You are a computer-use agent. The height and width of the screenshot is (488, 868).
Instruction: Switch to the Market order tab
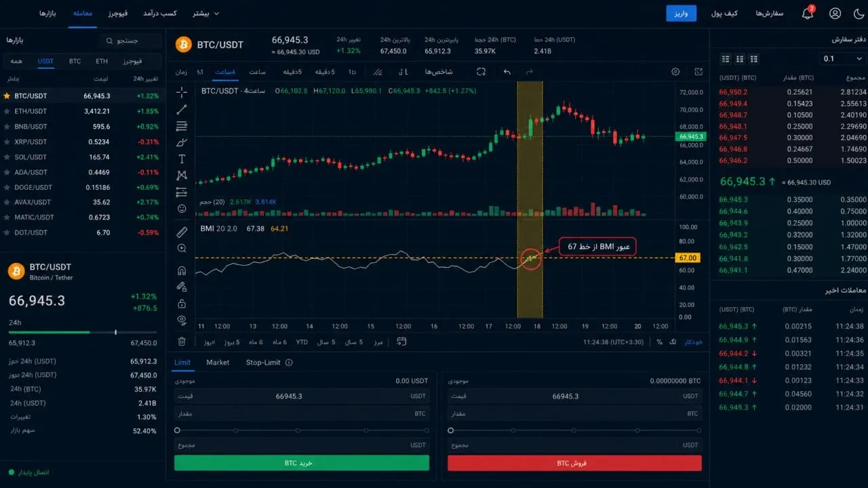click(x=218, y=363)
